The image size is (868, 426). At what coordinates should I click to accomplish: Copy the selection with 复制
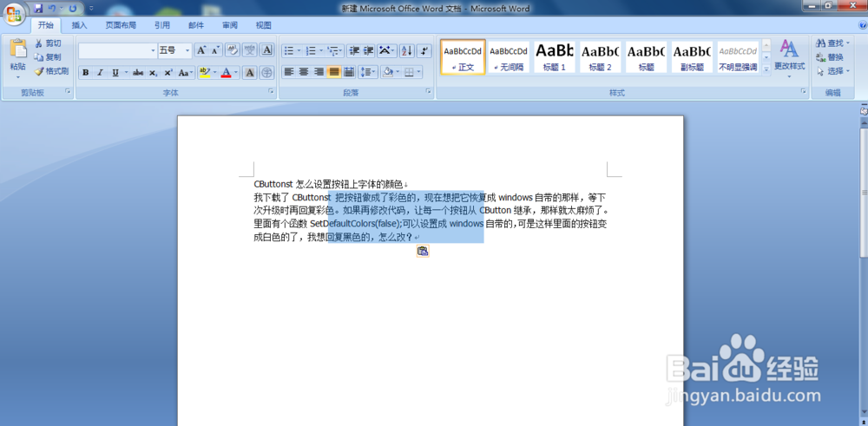click(x=48, y=57)
